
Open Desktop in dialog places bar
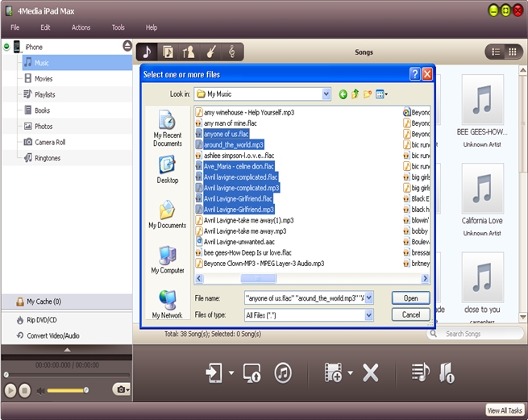tap(168, 169)
